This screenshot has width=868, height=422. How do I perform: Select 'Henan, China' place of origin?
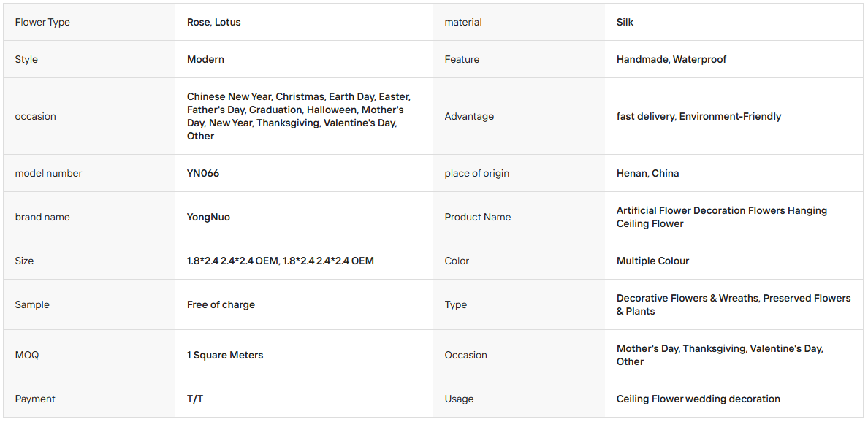click(x=647, y=173)
